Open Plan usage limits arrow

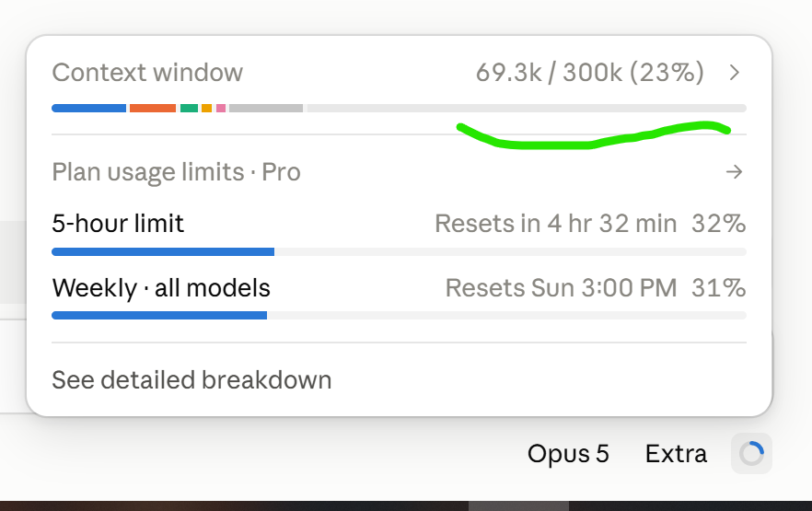(735, 172)
